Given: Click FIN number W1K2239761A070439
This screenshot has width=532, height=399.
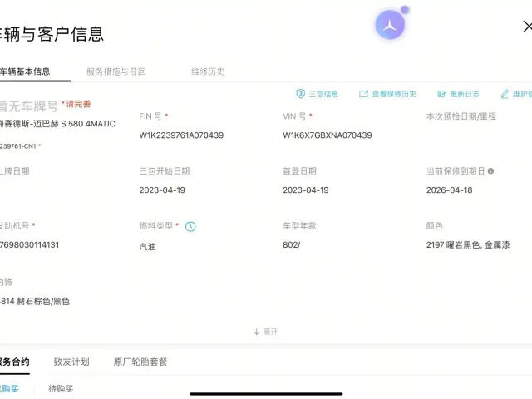Looking at the screenshot, I should click(181, 135).
